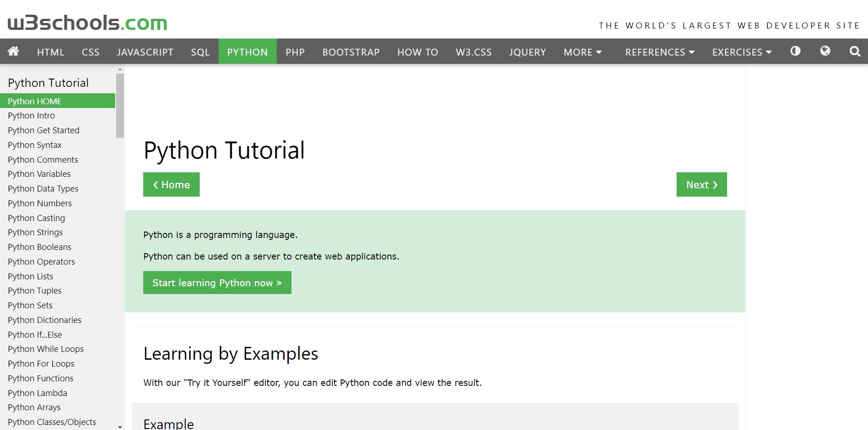Click the green Next button

(701, 184)
